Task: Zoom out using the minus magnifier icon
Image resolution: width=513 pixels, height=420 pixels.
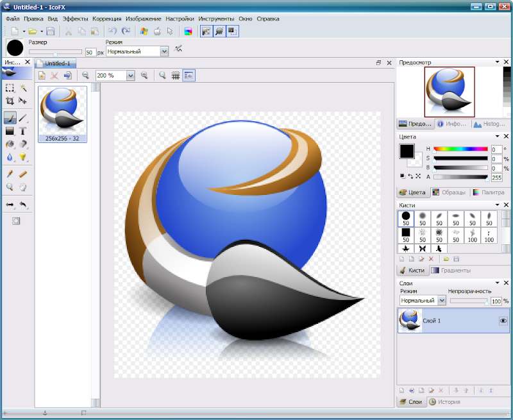Action: (86, 76)
